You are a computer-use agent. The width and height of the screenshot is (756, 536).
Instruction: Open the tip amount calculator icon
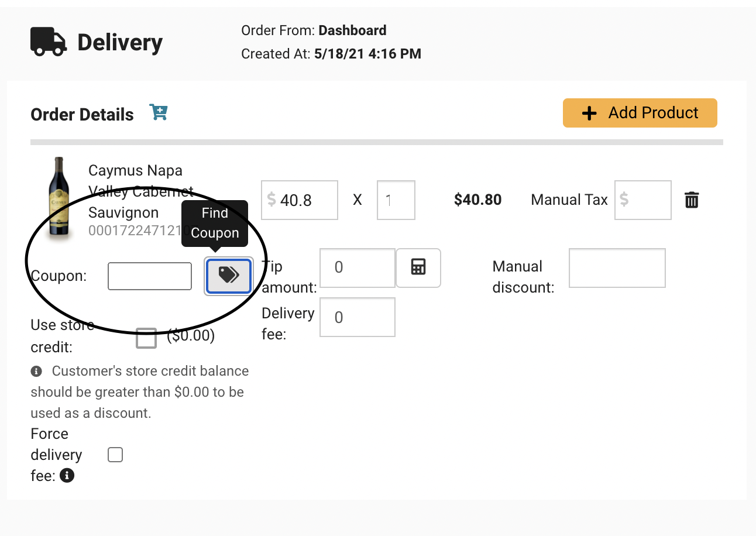418,268
